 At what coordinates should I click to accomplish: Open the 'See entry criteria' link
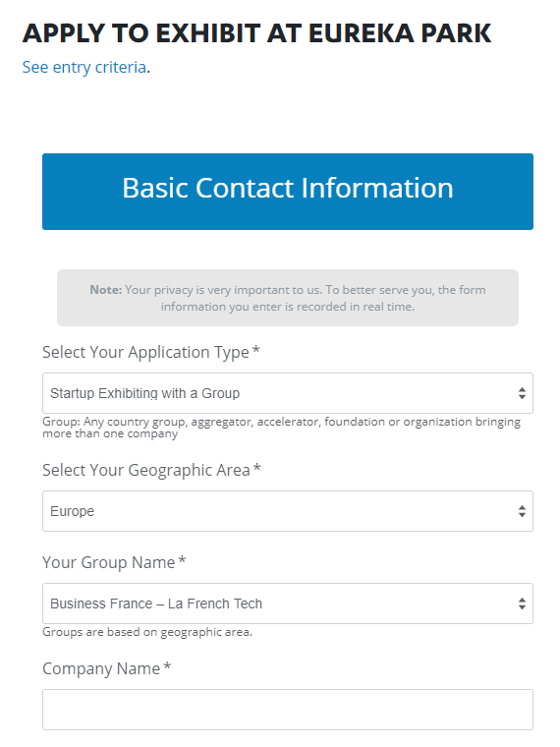[84, 67]
